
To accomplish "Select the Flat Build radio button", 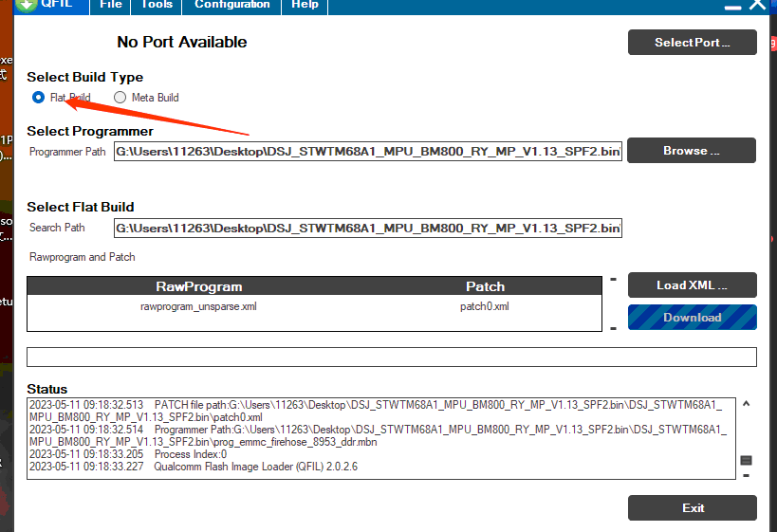I will pyautogui.click(x=38, y=97).
